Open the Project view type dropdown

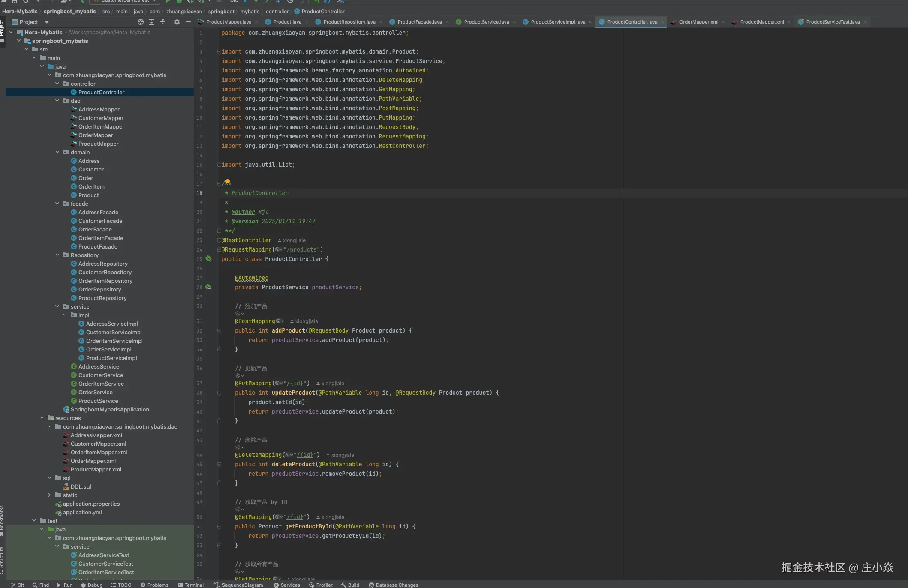(x=47, y=22)
